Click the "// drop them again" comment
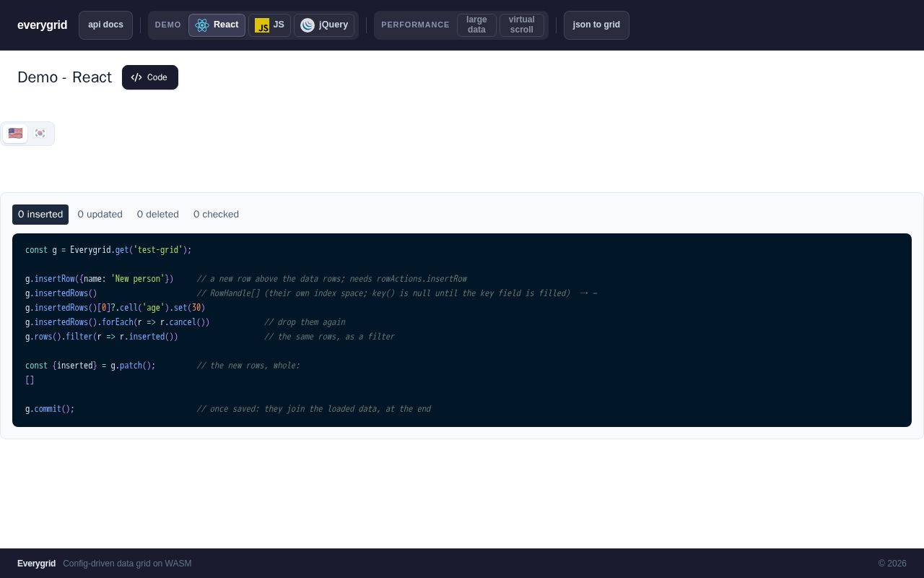This screenshot has height=578, width=924. tap(305, 322)
